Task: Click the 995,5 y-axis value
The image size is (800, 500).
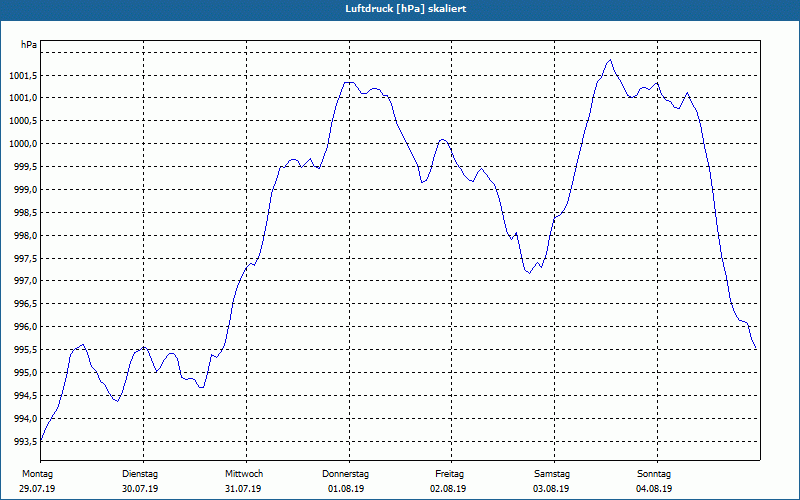Action: [x=26, y=350]
